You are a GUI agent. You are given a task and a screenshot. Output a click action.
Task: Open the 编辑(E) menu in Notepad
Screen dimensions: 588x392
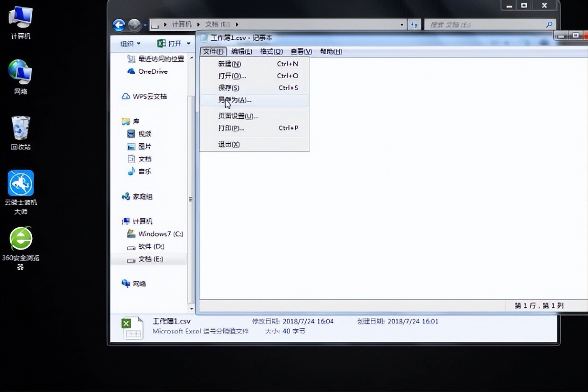click(x=242, y=52)
